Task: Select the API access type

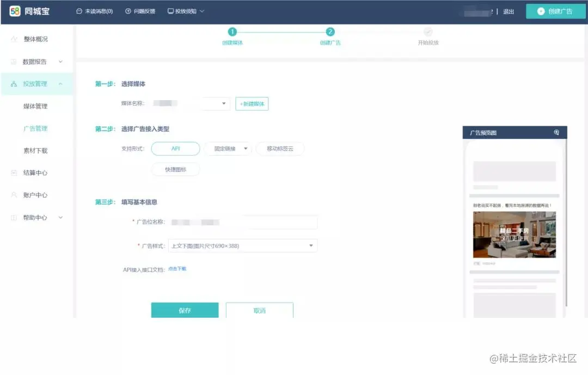Action: 175,149
